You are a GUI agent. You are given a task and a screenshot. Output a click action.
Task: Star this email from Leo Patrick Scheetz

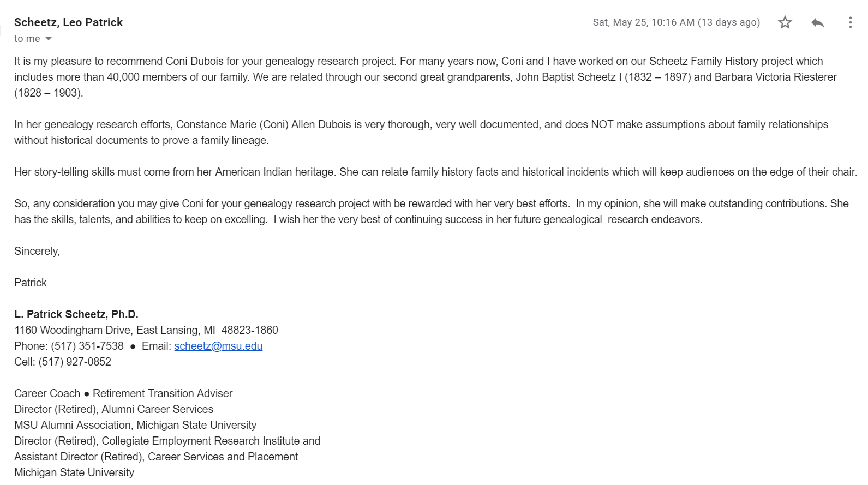[x=785, y=22]
